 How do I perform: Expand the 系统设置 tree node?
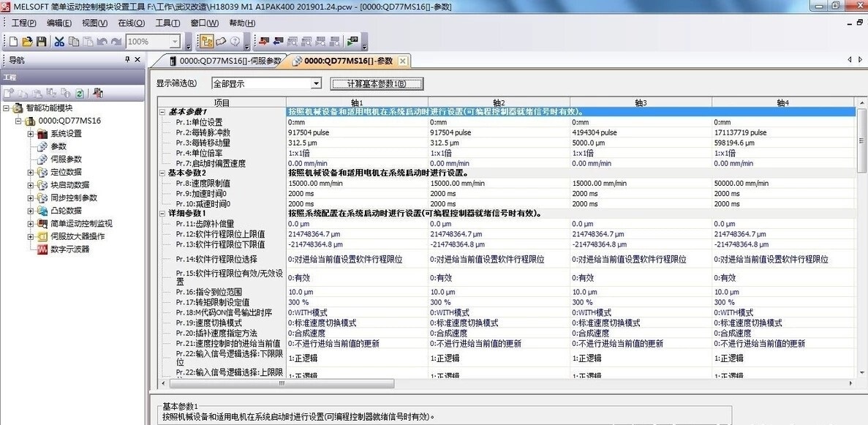pyautogui.click(x=31, y=134)
